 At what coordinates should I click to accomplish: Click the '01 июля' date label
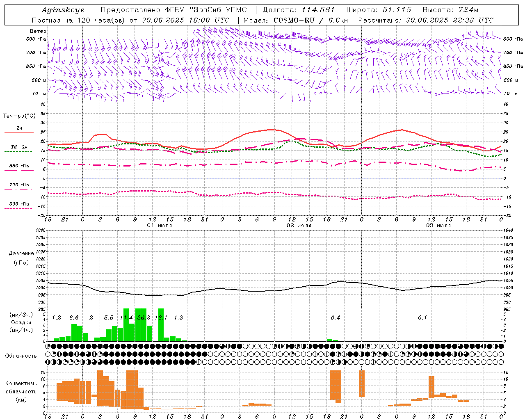(x=160, y=226)
